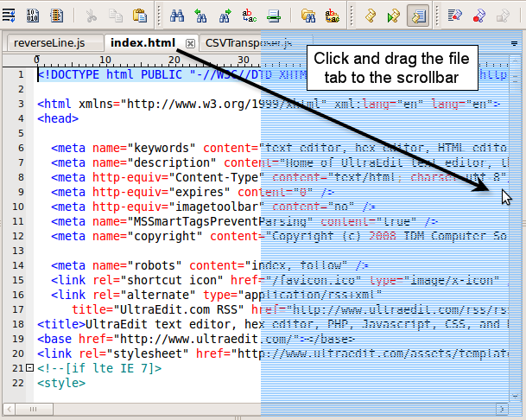526x420 pixels.
Task: Click the Go To Line icon
Action: click(274, 16)
